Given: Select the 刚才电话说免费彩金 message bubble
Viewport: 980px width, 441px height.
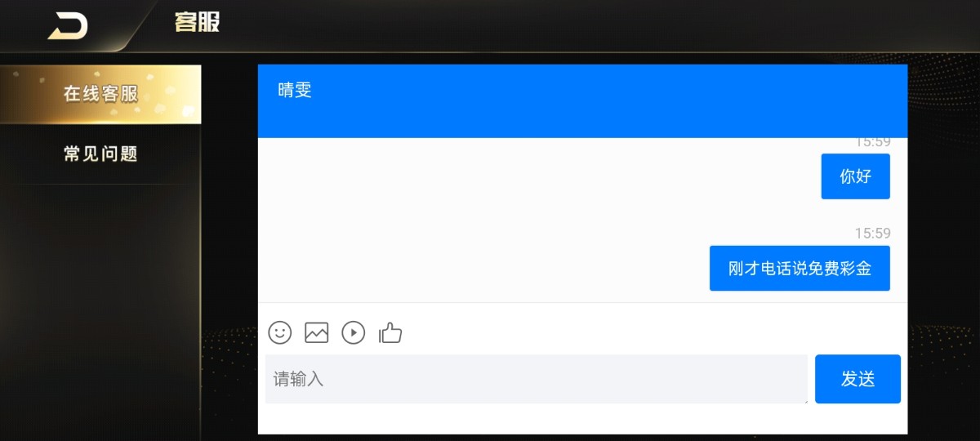Looking at the screenshot, I should (x=800, y=268).
